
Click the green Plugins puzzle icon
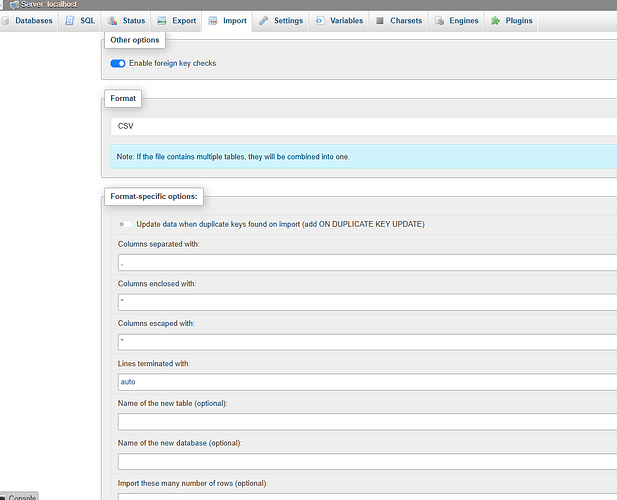pos(495,21)
